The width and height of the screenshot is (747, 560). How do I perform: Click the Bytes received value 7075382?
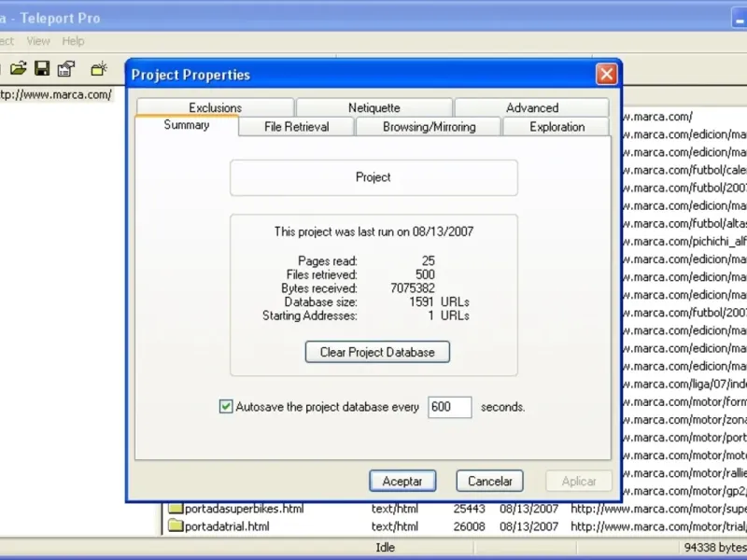pos(413,288)
